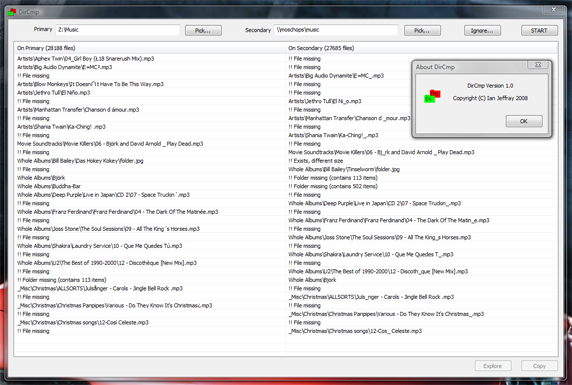Select secondary Movie Killers Bj_rk Play Dead entry
Screen dimensions: 572x385
(381, 152)
